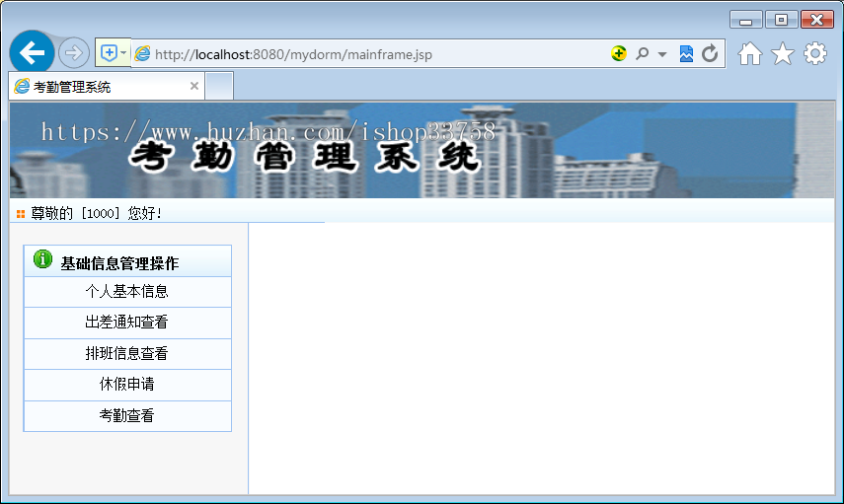Screen dimensions: 844x504
Task: Click the 考勤管理系统 banner title
Action: (304, 157)
